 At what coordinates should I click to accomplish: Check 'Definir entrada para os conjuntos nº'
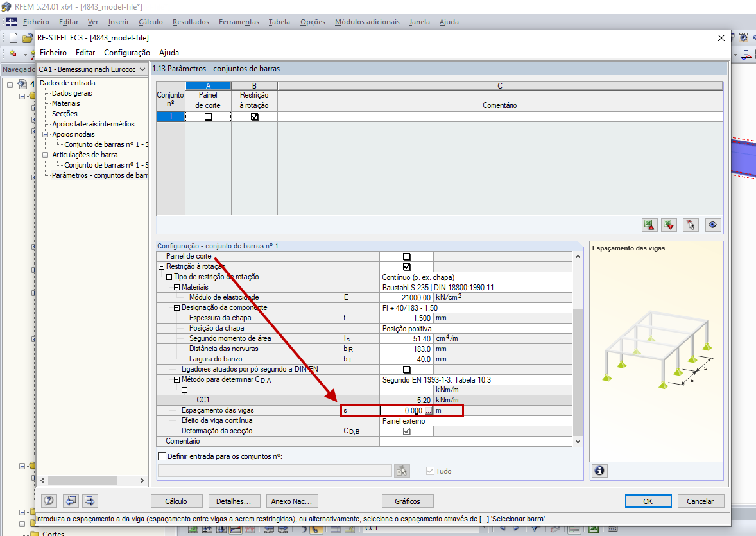[x=162, y=456]
